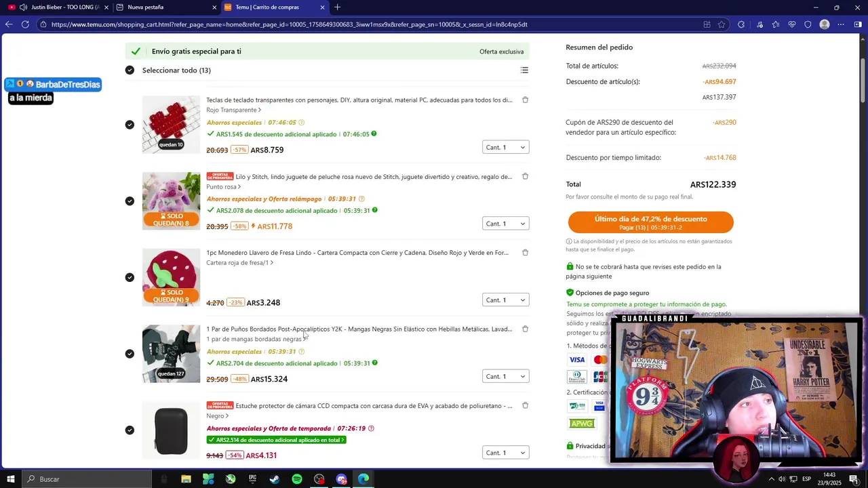Remove the Lilo y Stitch plush via its trash icon

click(x=526, y=176)
